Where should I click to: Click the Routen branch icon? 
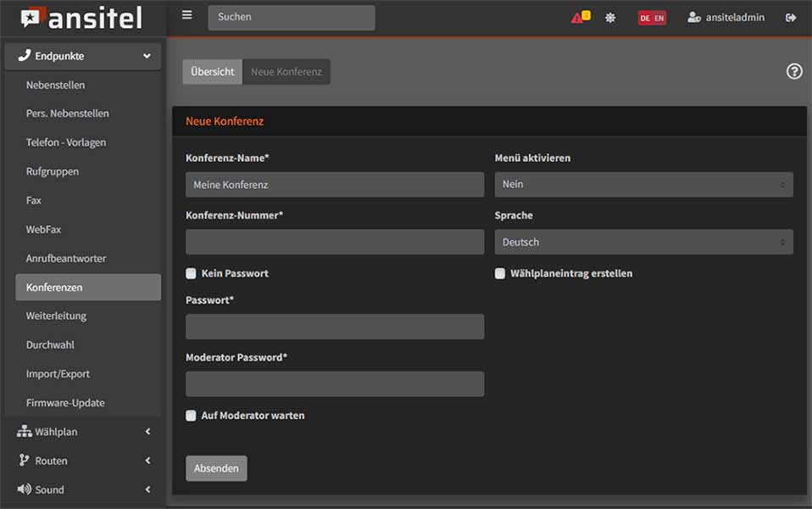[x=24, y=461]
